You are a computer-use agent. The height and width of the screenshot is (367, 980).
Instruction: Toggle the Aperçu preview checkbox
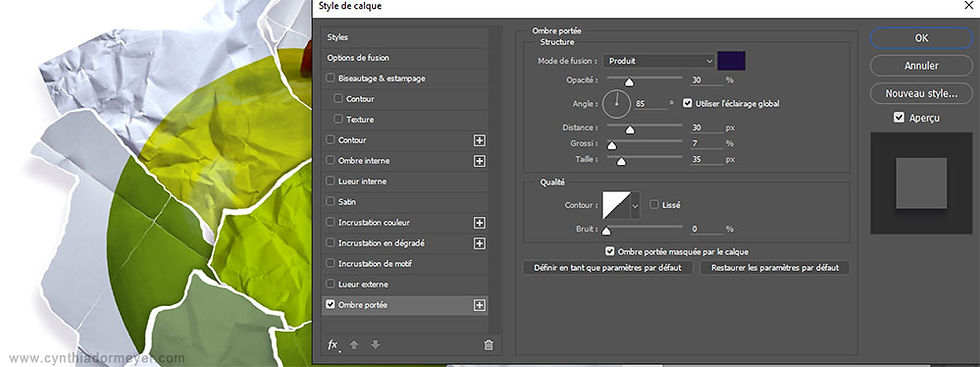coord(899,118)
